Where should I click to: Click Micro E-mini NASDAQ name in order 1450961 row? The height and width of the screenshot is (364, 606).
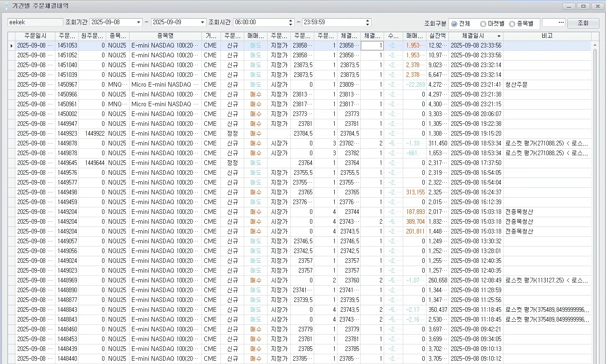(x=165, y=104)
